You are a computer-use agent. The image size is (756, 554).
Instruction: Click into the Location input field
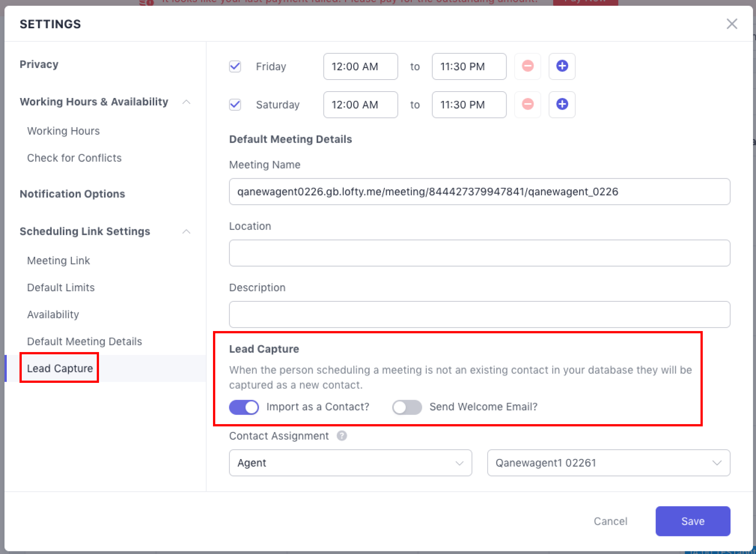tap(479, 253)
